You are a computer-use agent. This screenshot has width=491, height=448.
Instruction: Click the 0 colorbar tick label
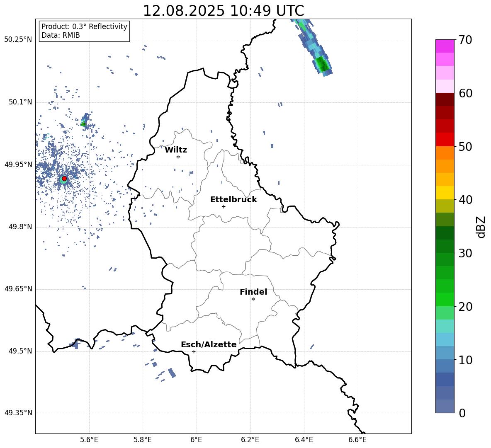click(462, 413)
